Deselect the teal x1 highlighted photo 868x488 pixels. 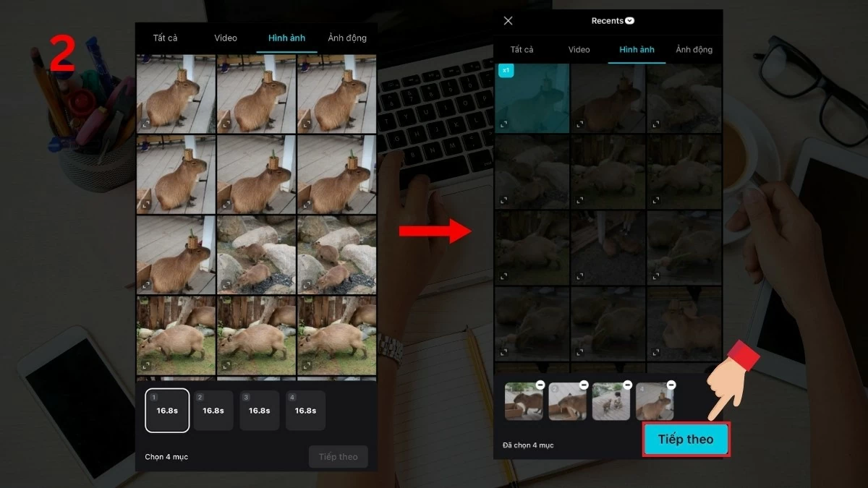(x=532, y=98)
